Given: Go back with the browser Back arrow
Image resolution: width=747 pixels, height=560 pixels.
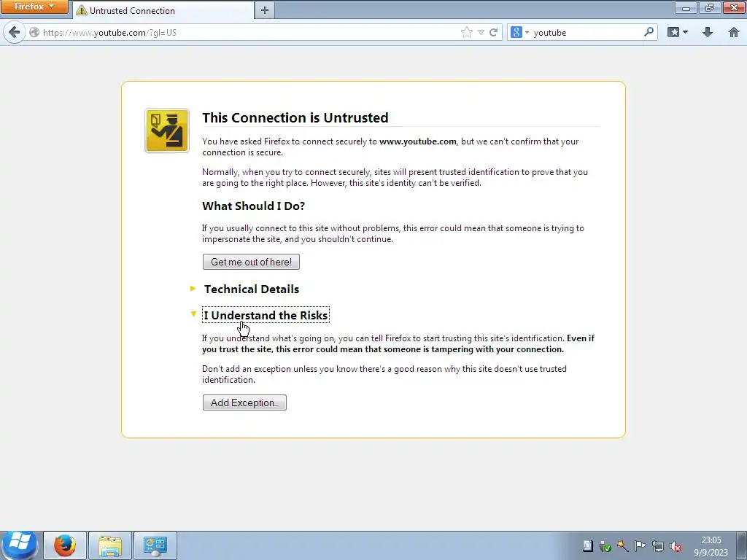Looking at the screenshot, I should click(x=15, y=32).
